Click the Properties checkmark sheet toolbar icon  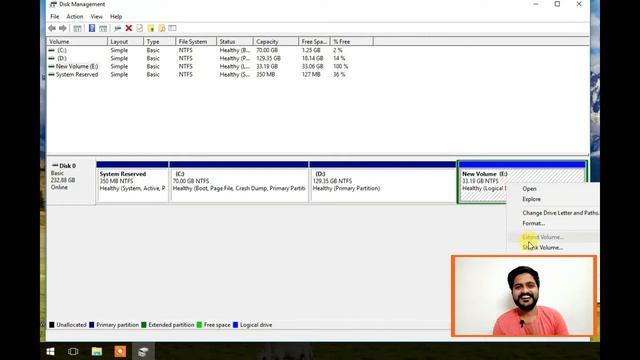(x=140, y=28)
